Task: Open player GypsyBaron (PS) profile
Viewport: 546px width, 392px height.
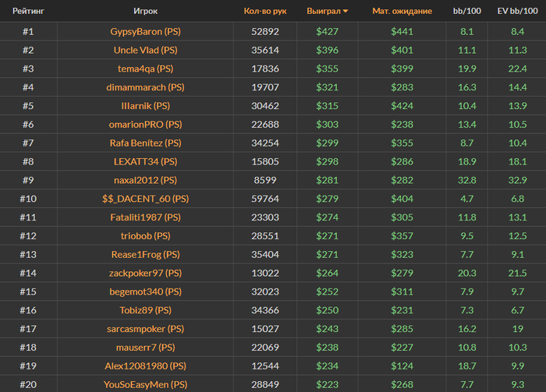Action: click(x=146, y=32)
